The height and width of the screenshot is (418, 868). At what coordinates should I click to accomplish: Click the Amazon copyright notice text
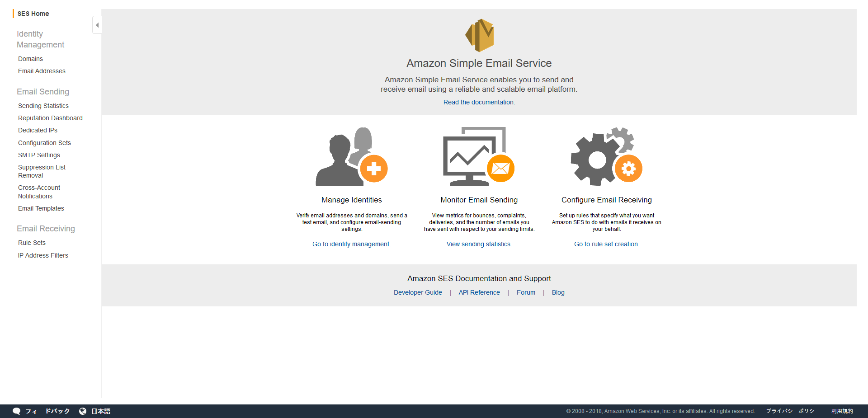(660, 411)
